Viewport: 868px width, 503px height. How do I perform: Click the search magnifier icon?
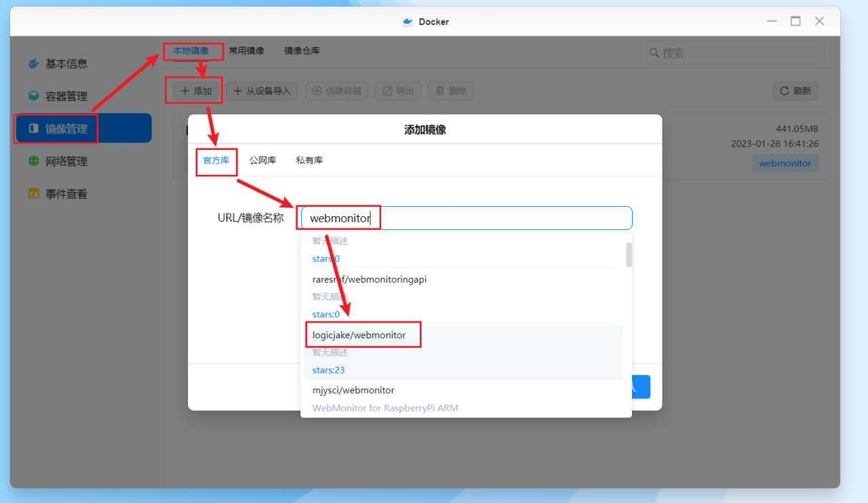click(654, 52)
